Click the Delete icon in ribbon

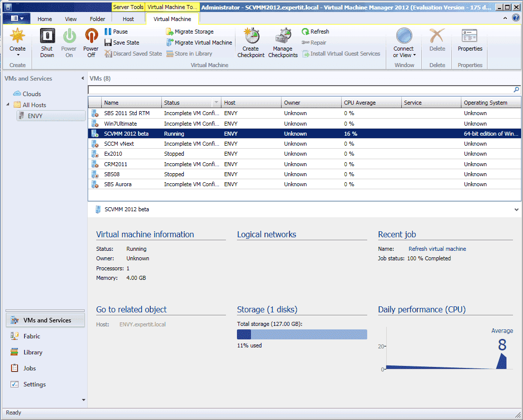coord(437,36)
